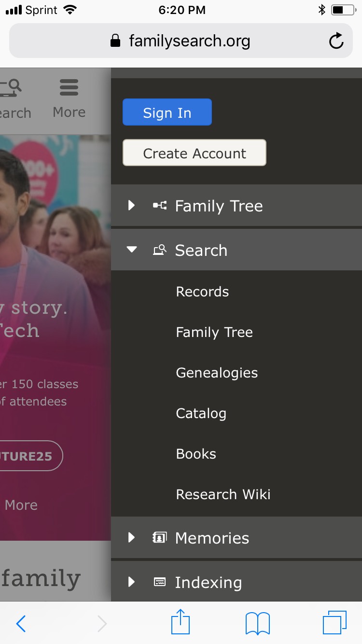Open Genealogies under Search
The height and width of the screenshot is (644, 362).
pos(217,373)
